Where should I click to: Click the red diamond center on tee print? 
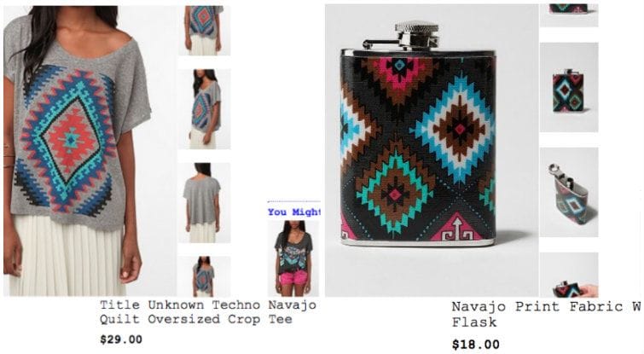pyautogui.click(x=72, y=141)
